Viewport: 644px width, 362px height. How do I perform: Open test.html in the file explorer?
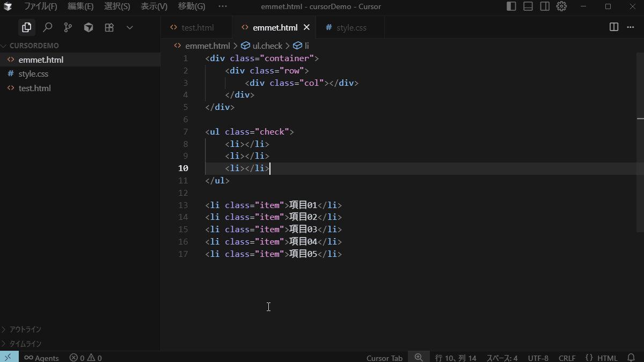pyautogui.click(x=80, y=88)
